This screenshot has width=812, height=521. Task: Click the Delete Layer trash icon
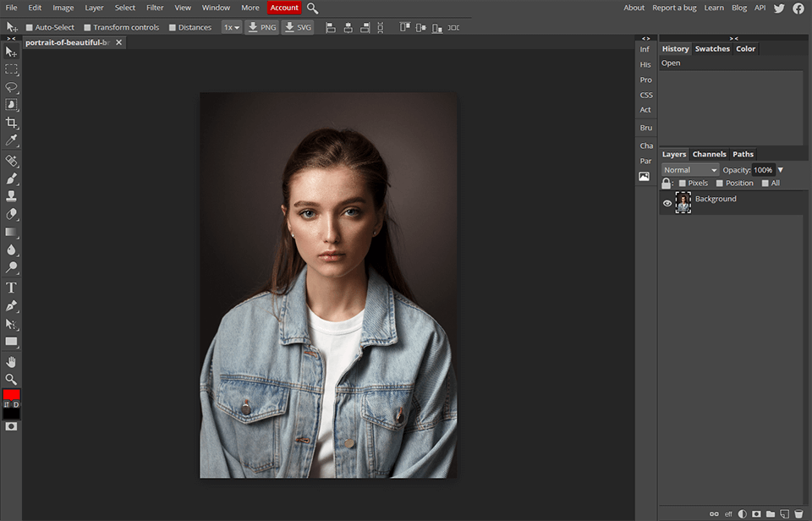click(798, 513)
